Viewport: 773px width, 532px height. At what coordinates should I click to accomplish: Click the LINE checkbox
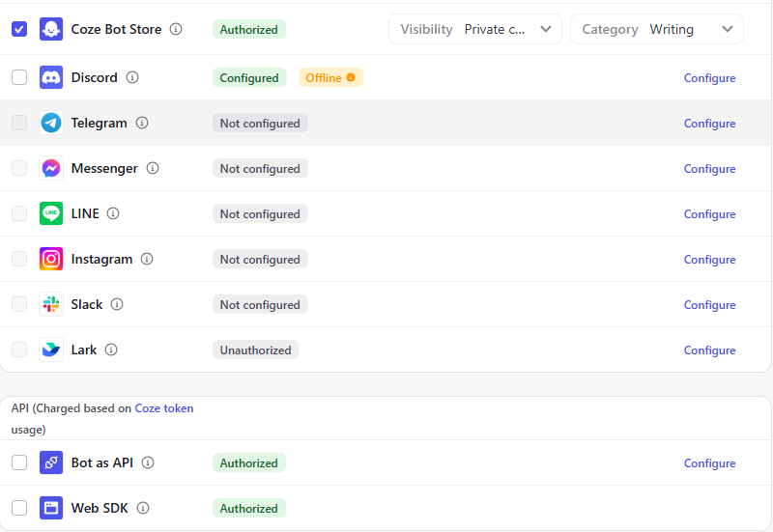tap(19, 213)
